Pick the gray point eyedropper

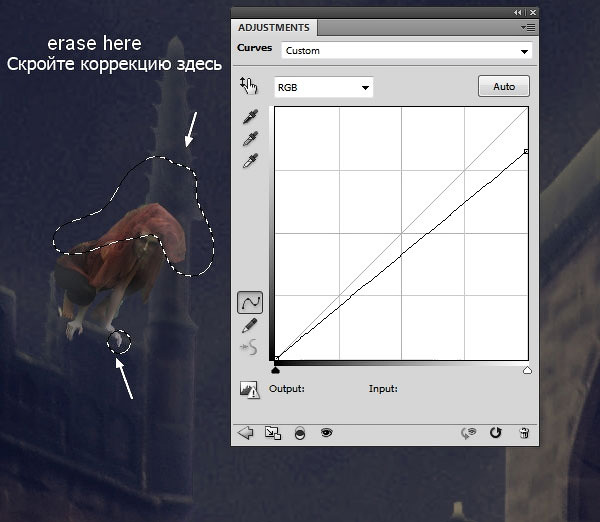250,139
